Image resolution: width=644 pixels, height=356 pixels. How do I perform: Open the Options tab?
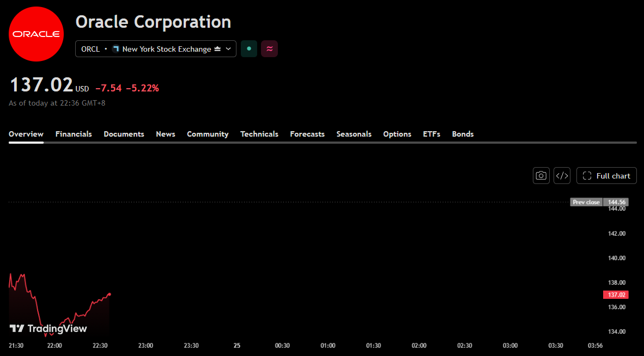(x=397, y=134)
